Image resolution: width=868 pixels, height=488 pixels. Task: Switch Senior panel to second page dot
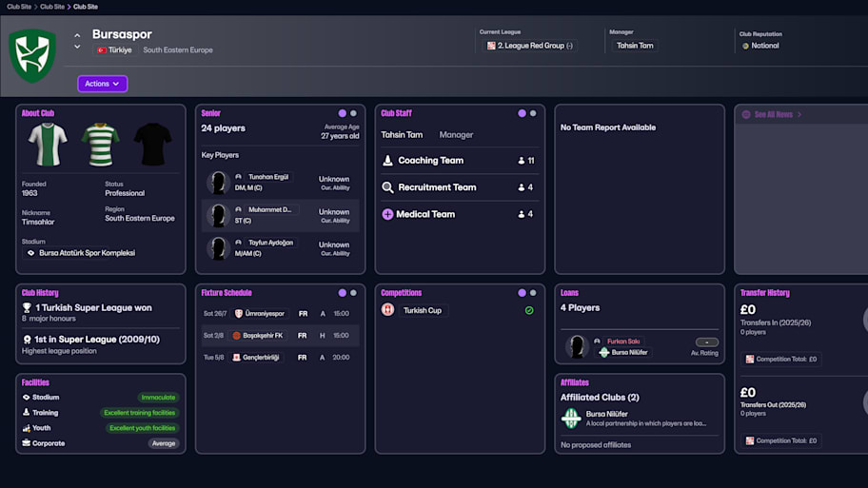[354, 113]
